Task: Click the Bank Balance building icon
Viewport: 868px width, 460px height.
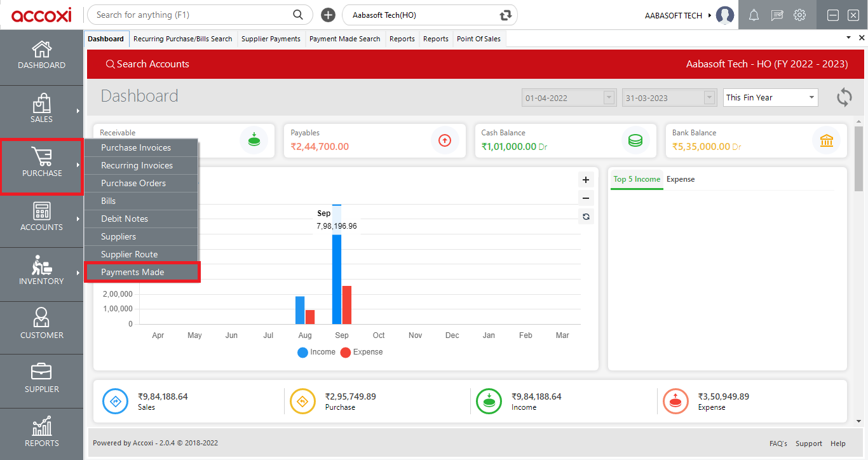Action: pyautogui.click(x=827, y=140)
